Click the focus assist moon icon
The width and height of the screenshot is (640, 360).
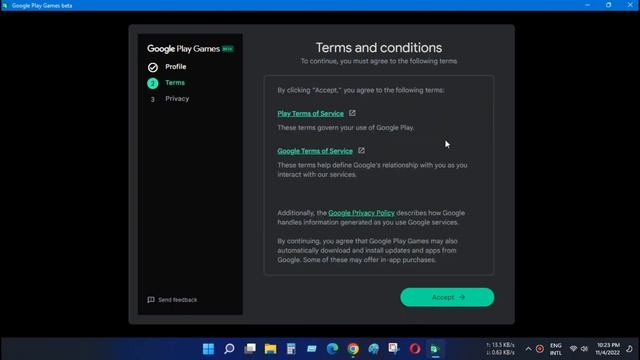coord(629,349)
